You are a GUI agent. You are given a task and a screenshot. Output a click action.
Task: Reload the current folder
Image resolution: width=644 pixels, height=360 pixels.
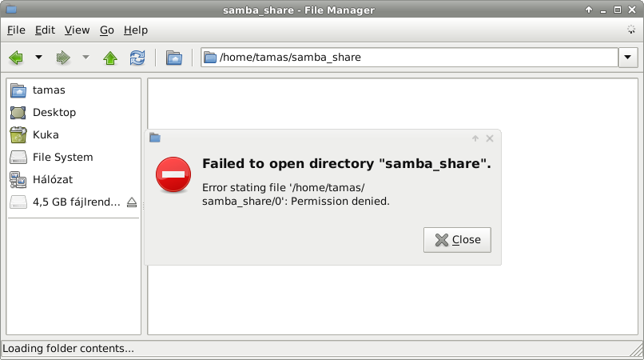tap(137, 58)
